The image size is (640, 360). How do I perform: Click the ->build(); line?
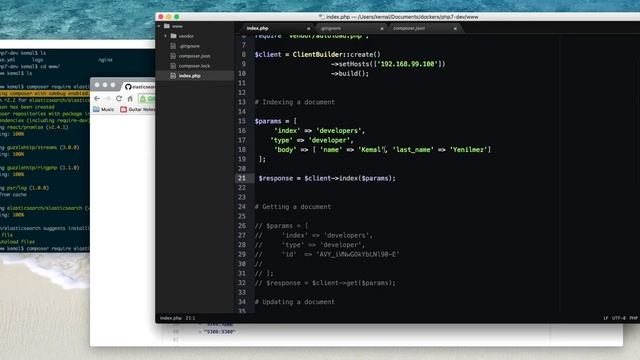pyautogui.click(x=350, y=73)
